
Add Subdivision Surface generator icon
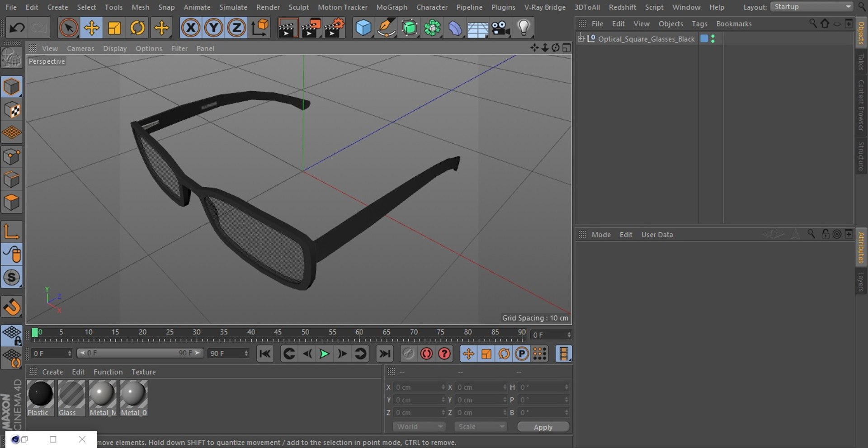coord(410,28)
